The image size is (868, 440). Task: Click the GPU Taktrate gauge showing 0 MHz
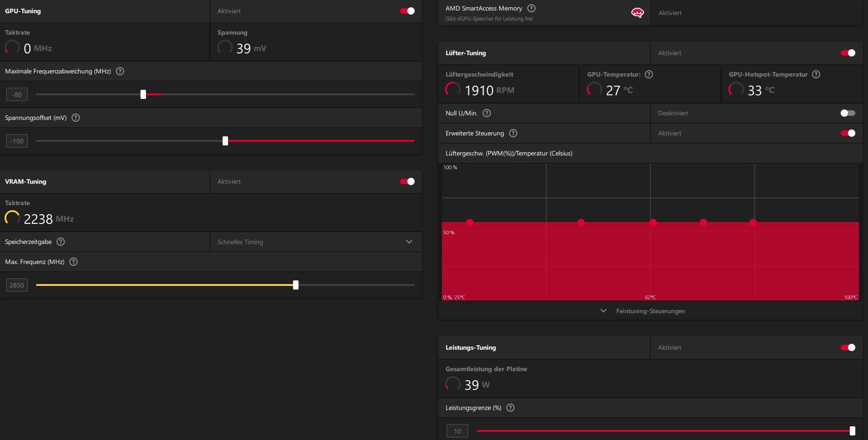pyautogui.click(x=12, y=47)
